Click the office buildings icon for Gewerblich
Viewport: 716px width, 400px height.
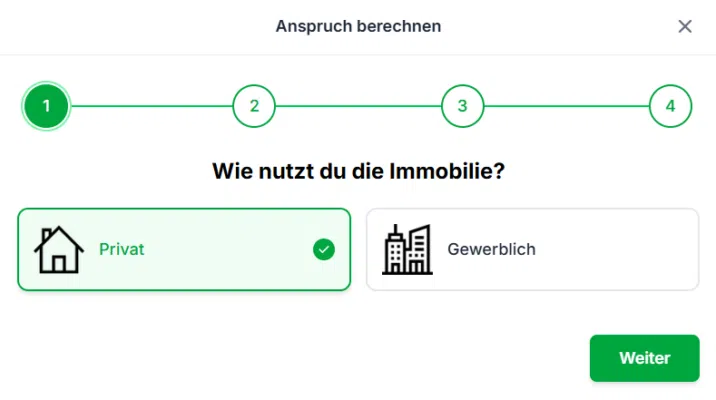click(407, 249)
